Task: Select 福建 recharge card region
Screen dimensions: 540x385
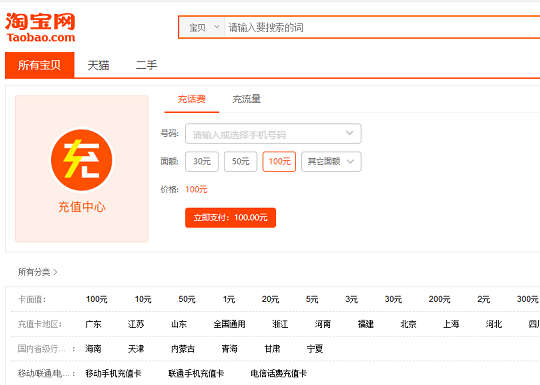Action: tap(366, 324)
